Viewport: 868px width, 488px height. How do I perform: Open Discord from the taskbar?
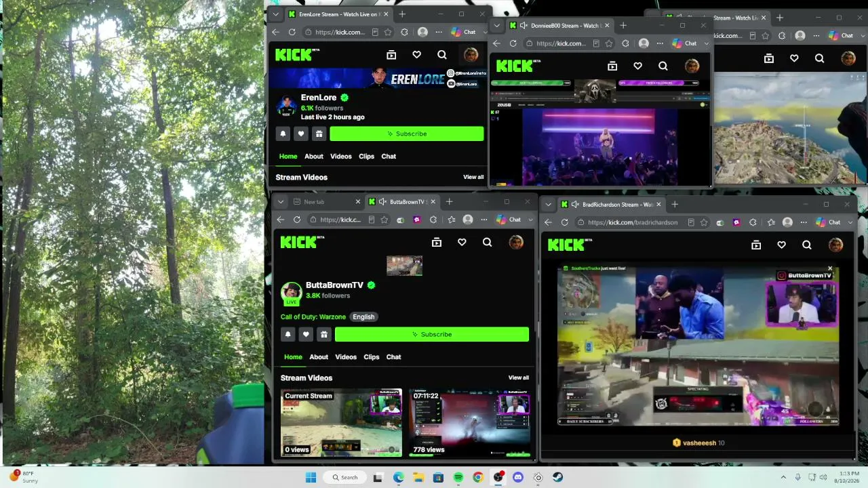[518, 477]
